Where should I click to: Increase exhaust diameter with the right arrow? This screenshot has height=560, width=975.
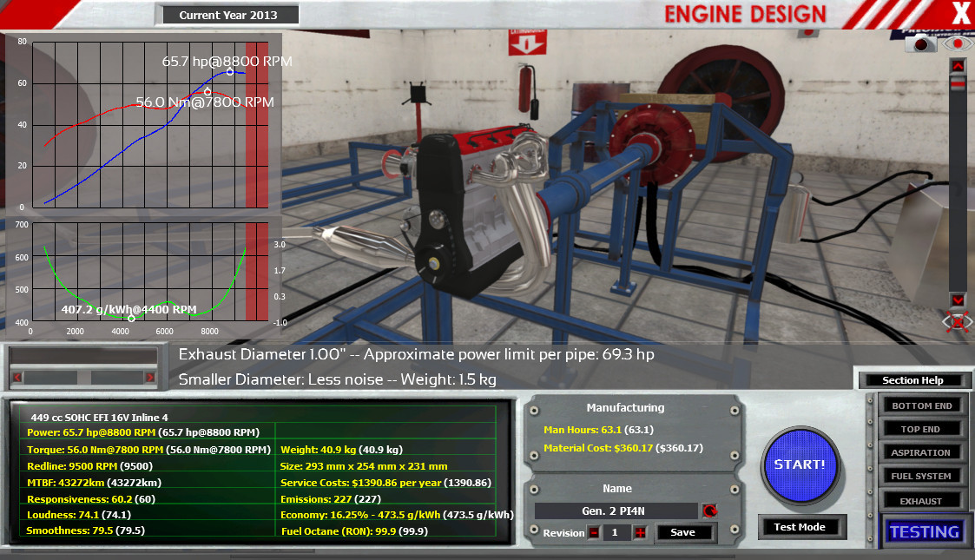click(149, 377)
